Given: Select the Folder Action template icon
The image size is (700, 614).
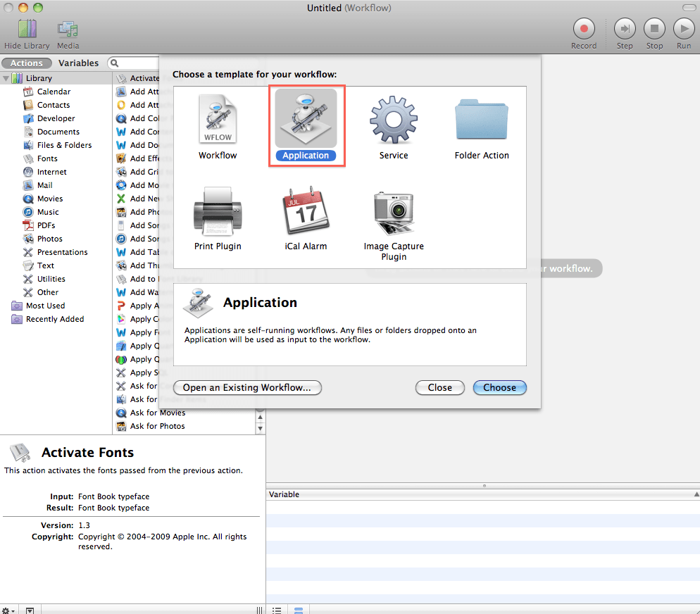Looking at the screenshot, I should 481,118.
